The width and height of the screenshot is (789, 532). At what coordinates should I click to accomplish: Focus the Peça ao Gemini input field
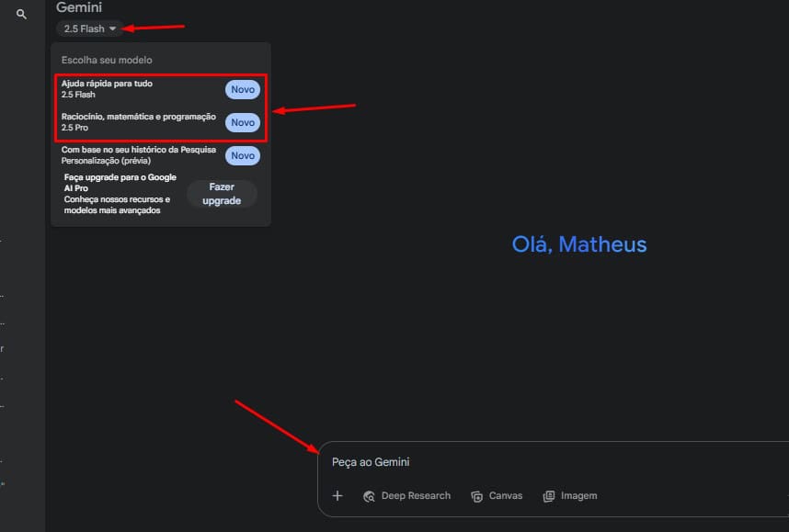554,462
